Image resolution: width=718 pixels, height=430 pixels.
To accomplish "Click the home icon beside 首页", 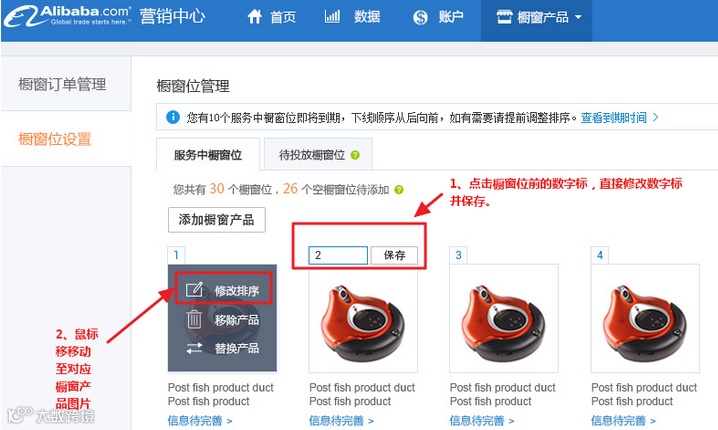I will tap(255, 17).
